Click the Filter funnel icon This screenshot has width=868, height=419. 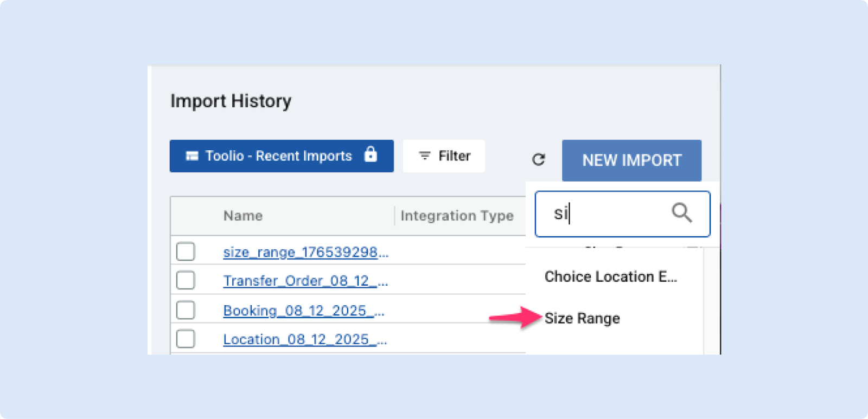click(x=425, y=156)
